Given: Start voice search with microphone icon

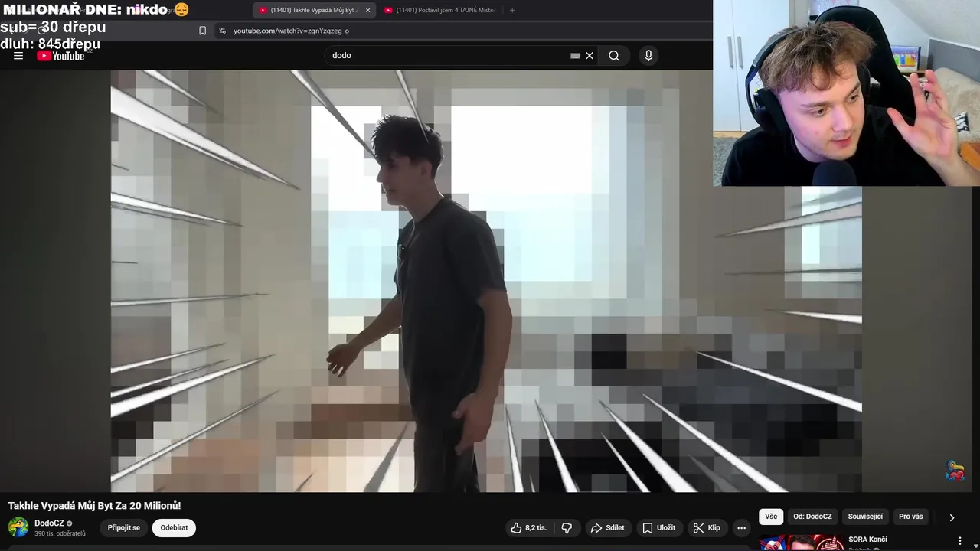Looking at the screenshot, I should [648, 55].
